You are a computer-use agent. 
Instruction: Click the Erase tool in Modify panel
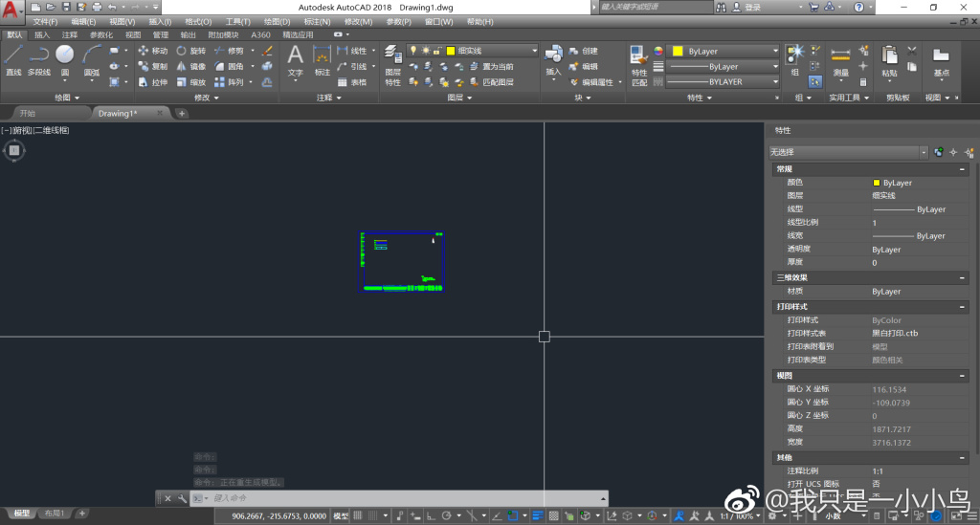(267, 51)
